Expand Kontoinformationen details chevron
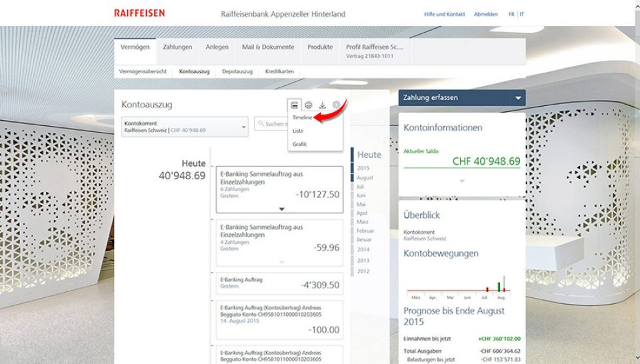Viewport: 640px width, 364px height. pyautogui.click(x=461, y=181)
